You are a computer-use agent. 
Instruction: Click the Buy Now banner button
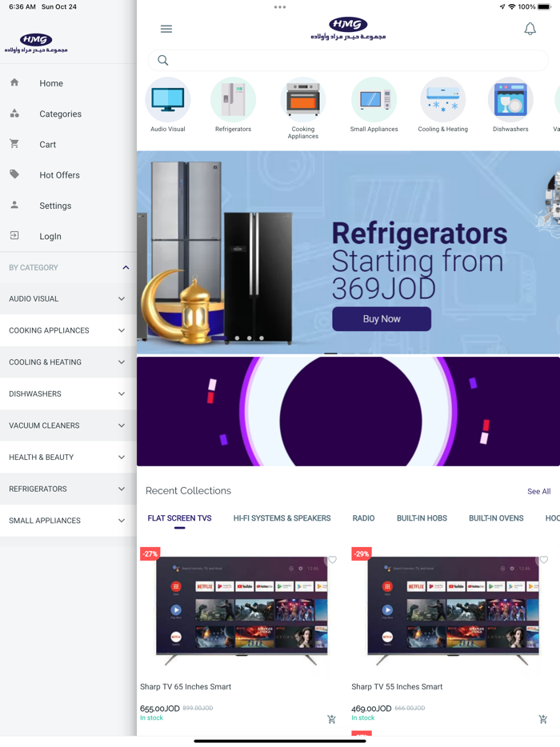[382, 319]
